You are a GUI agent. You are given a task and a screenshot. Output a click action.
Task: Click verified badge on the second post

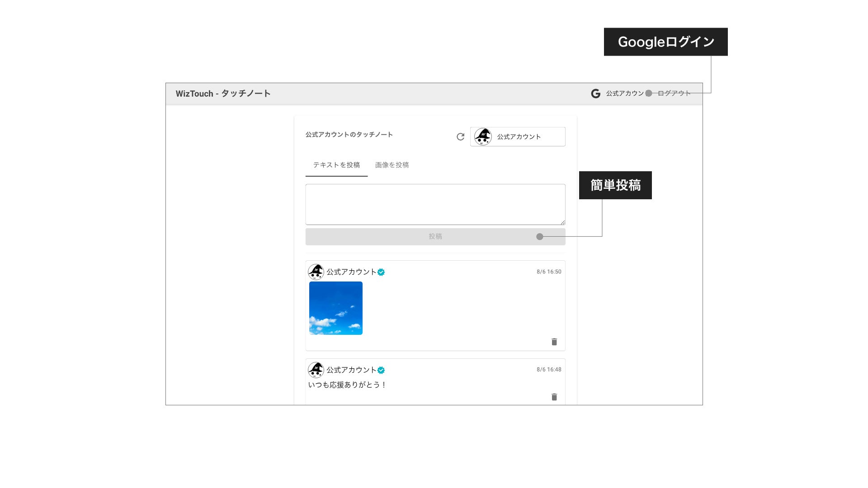point(381,370)
